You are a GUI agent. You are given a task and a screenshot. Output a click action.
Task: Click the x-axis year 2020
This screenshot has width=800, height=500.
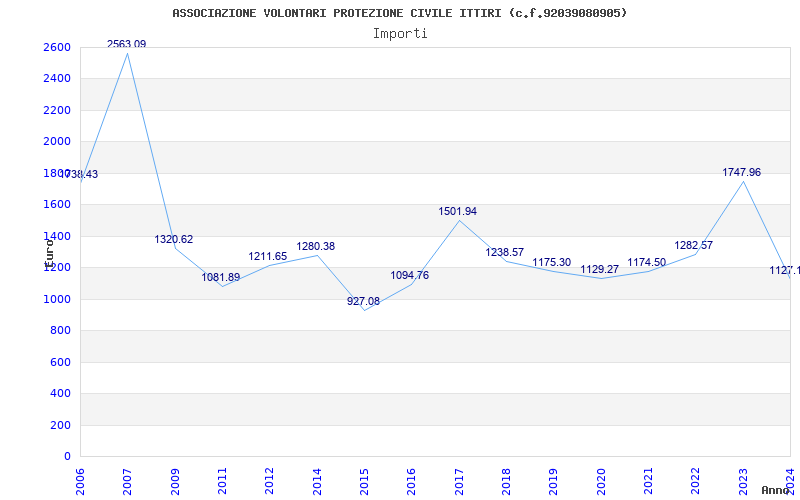point(601,482)
